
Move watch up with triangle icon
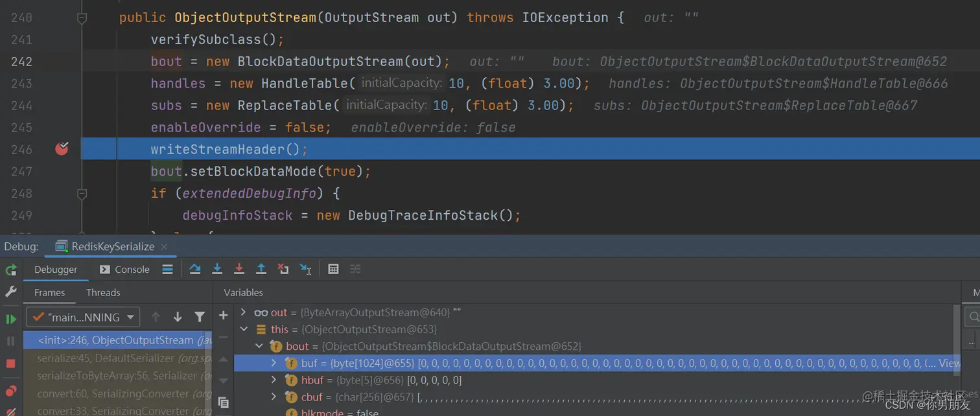(224, 360)
